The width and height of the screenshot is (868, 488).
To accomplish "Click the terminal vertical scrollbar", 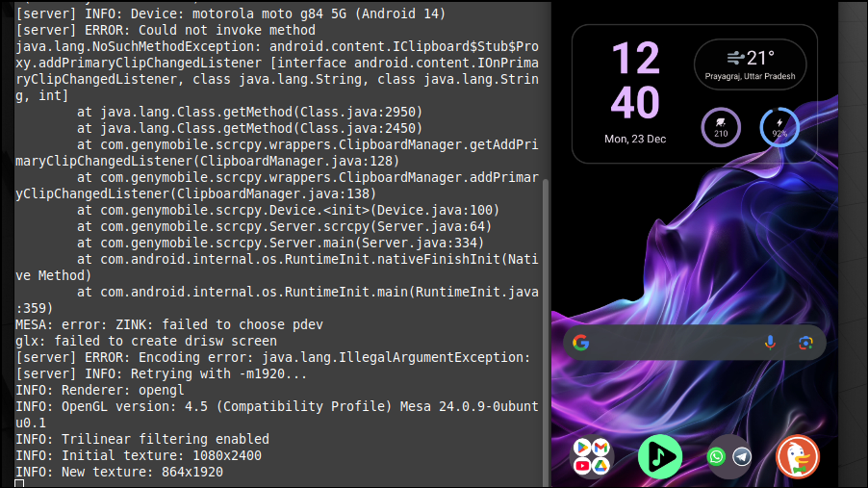I will [546, 332].
